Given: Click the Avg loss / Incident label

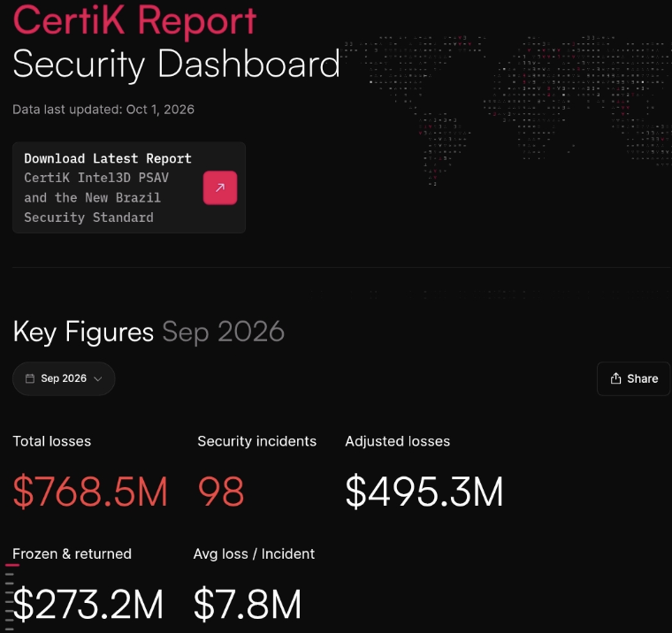Looking at the screenshot, I should click(x=254, y=553).
